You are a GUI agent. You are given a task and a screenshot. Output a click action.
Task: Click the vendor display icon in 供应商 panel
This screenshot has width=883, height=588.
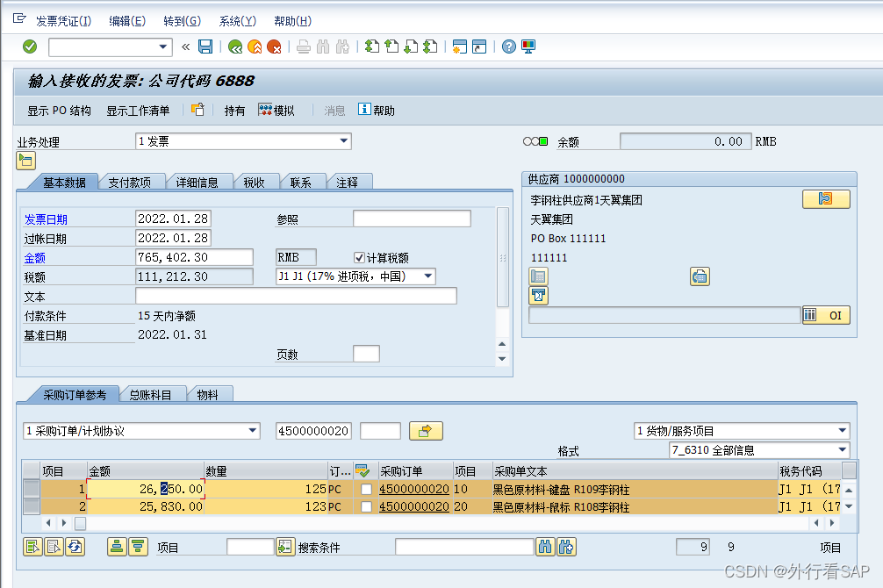(826, 199)
